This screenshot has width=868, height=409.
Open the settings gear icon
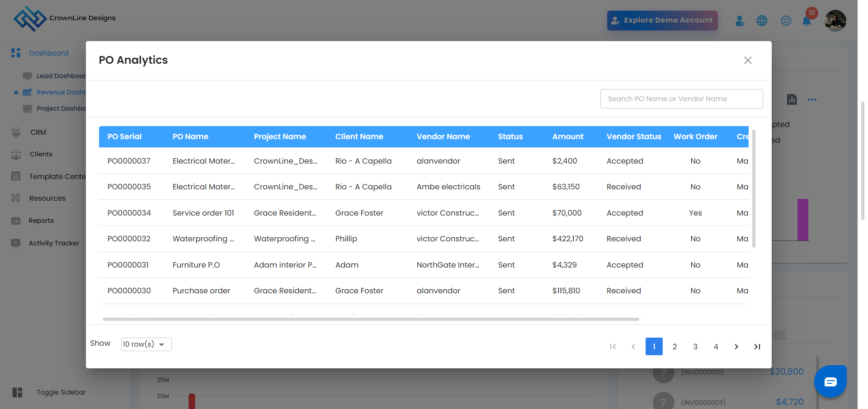(x=786, y=21)
